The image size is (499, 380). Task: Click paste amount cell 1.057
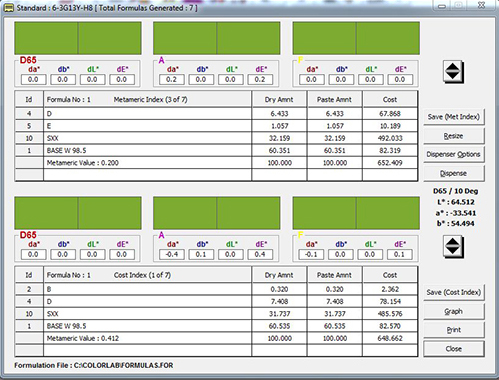[335, 126]
